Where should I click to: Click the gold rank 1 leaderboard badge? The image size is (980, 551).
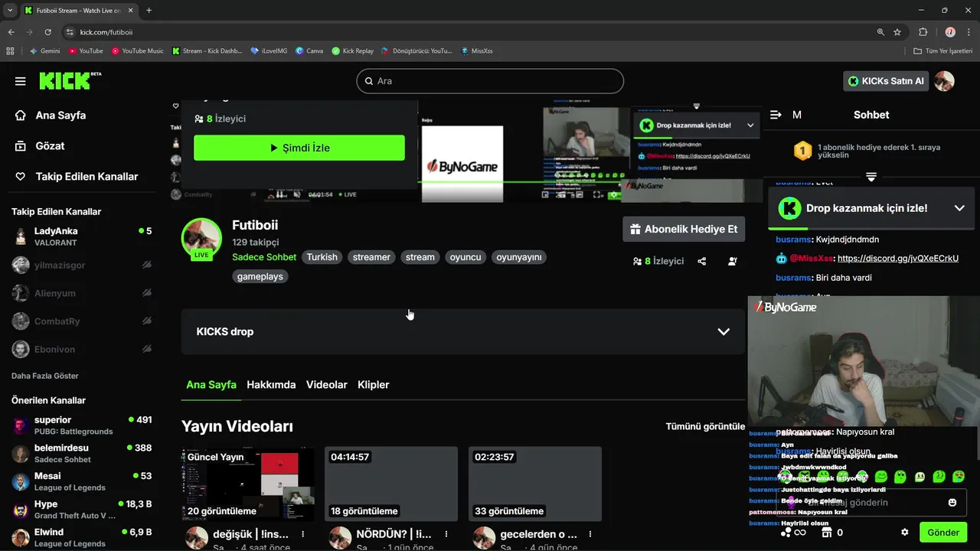click(x=802, y=151)
